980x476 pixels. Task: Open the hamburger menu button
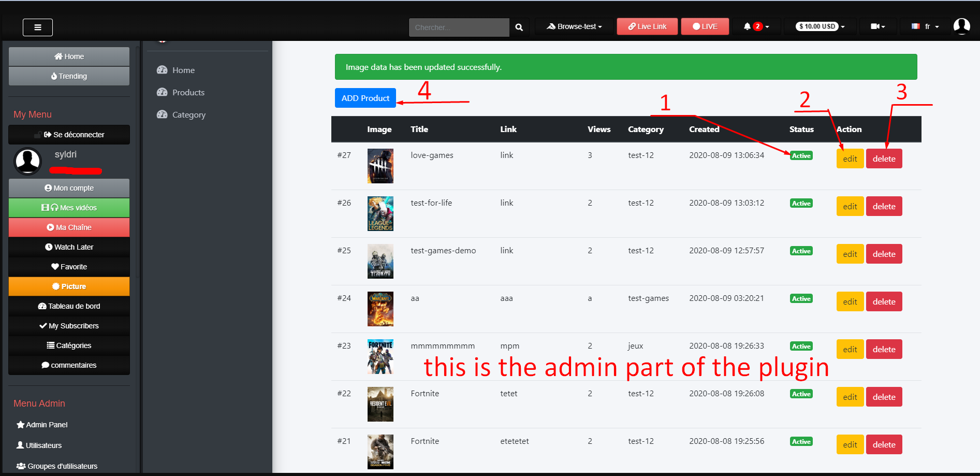(x=38, y=27)
